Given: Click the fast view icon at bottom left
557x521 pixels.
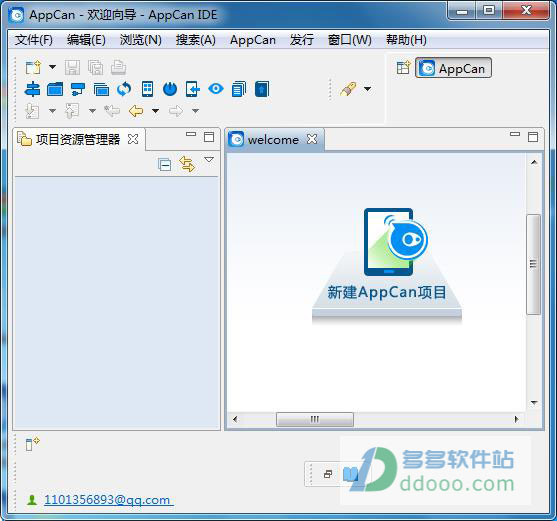Looking at the screenshot, I should pyautogui.click(x=32, y=444).
